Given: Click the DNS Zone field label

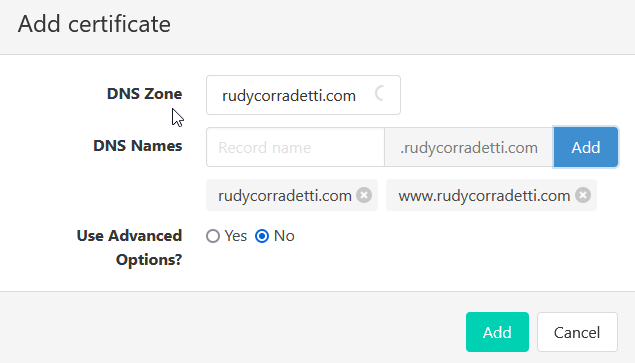Looking at the screenshot, I should (x=144, y=94).
